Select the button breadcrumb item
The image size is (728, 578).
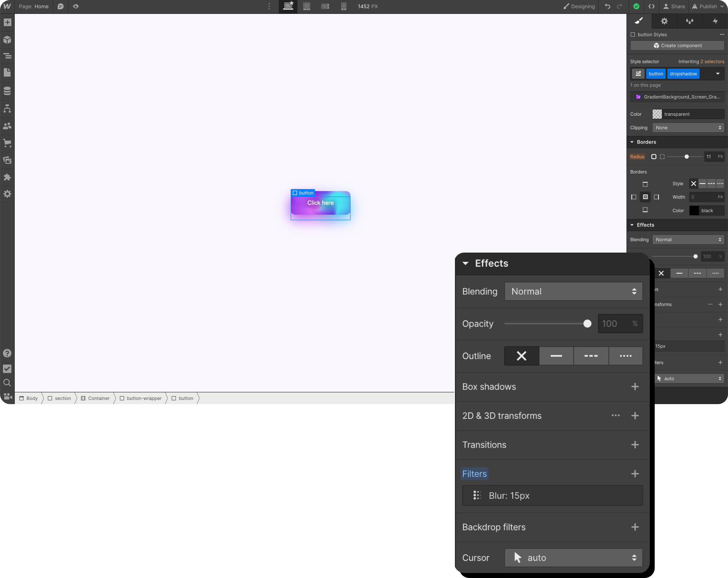click(x=185, y=398)
